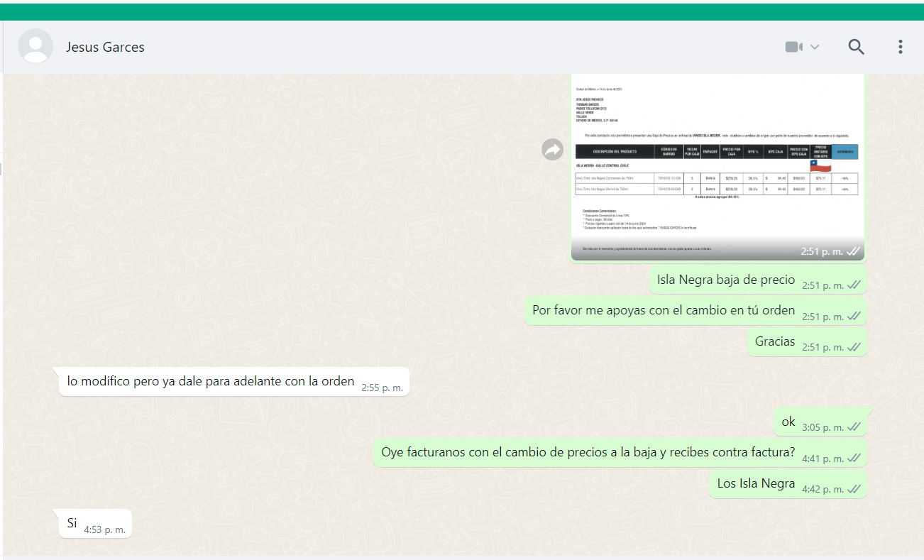Image resolution: width=924 pixels, height=560 pixels.
Task: Open the three-dot chat menu
Action: [900, 47]
